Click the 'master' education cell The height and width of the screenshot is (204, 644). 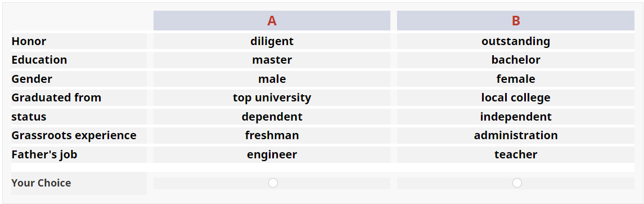coord(272,60)
